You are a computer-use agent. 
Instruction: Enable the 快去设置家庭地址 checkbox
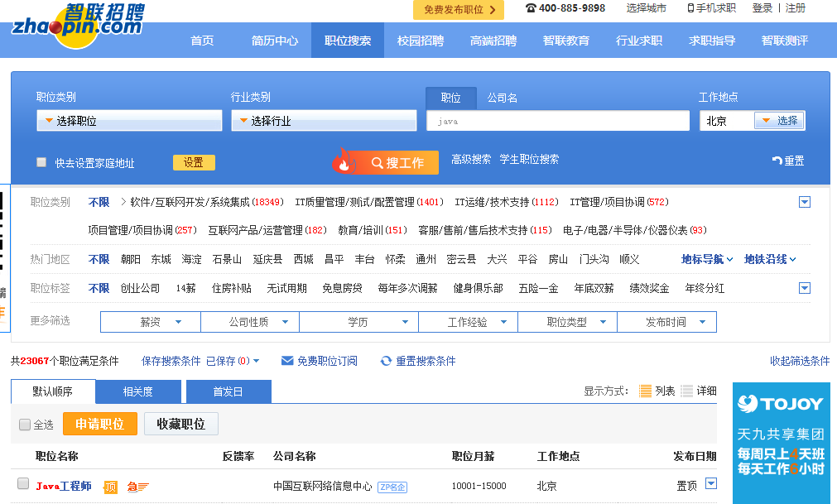coord(41,162)
